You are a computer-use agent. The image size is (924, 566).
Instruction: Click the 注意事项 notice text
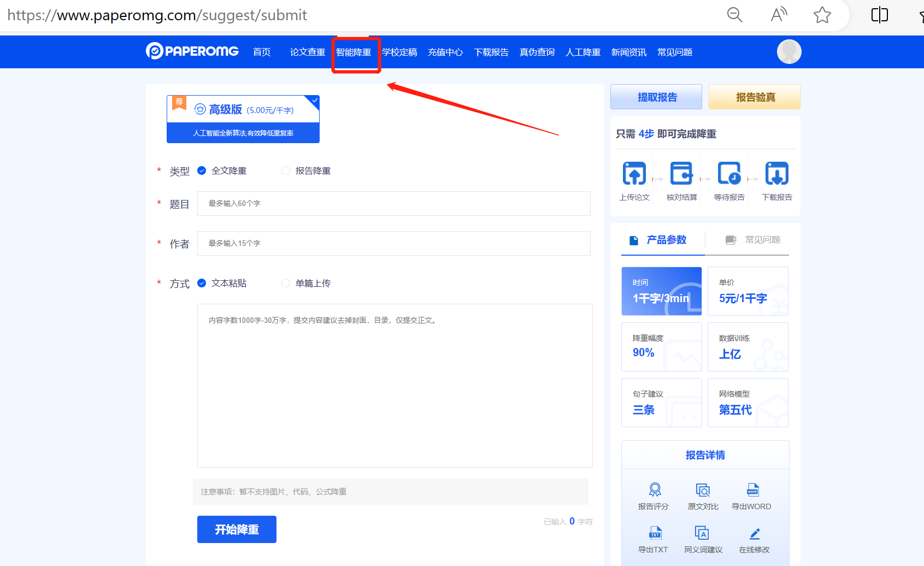[x=274, y=492]
